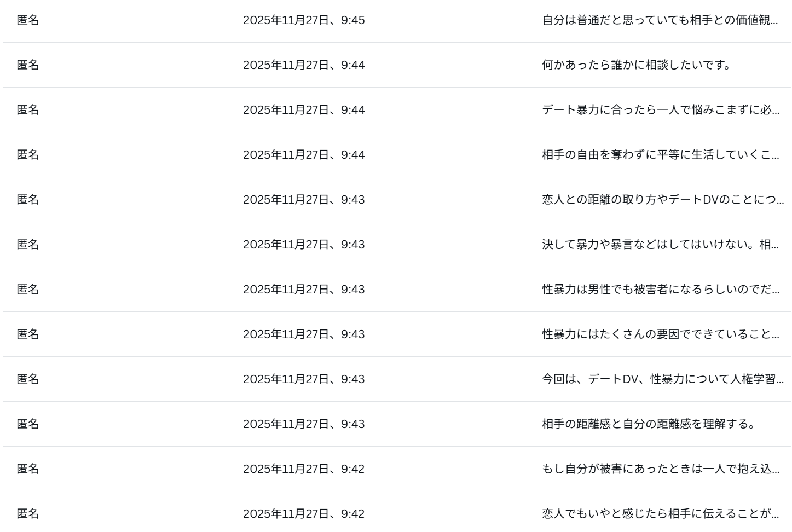Open the response beginning 恋人との距離の取り方
This screenshot has width=792, height=532.
pos(662,200)
